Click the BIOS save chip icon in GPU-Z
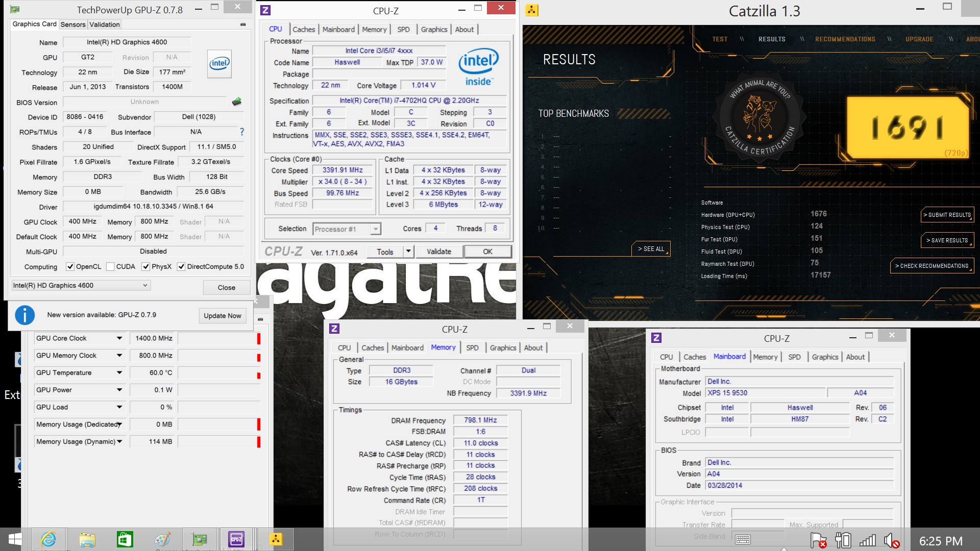 pos(236,102)
